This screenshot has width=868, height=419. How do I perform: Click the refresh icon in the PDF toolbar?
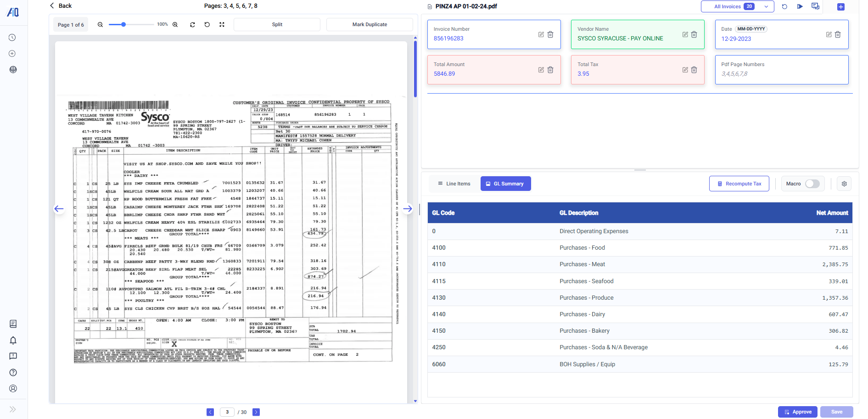(x=192, y=25)
